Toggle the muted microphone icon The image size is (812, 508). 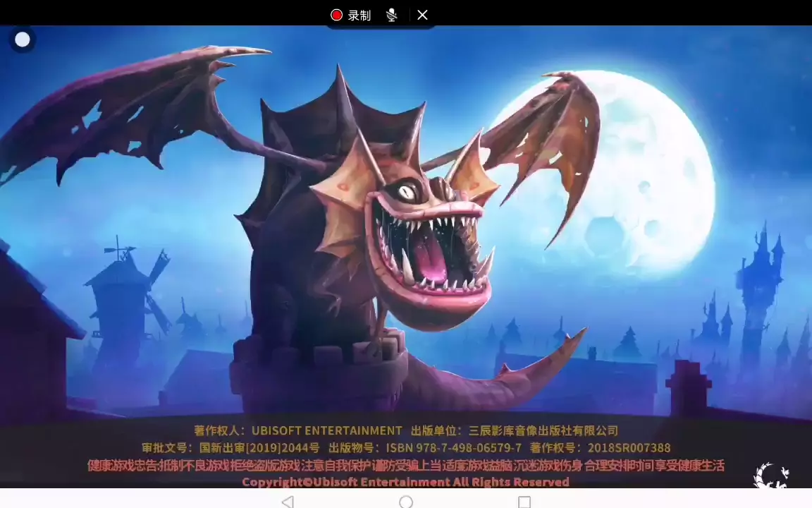(x=391, y=15)
